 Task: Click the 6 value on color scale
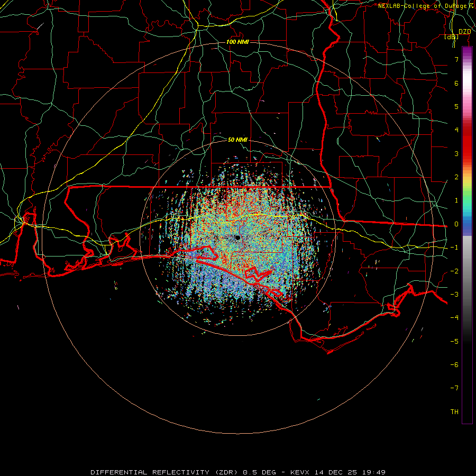[456, 83]
